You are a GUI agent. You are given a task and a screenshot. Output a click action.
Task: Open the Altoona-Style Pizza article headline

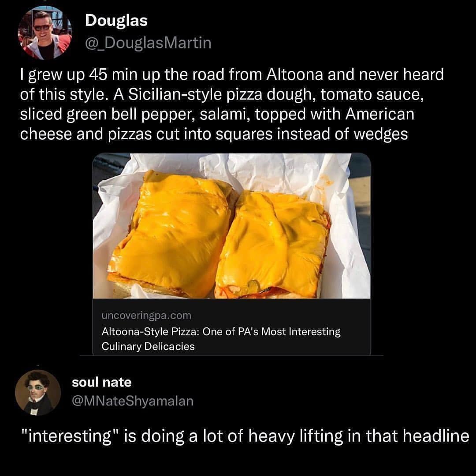coord(221,331)
